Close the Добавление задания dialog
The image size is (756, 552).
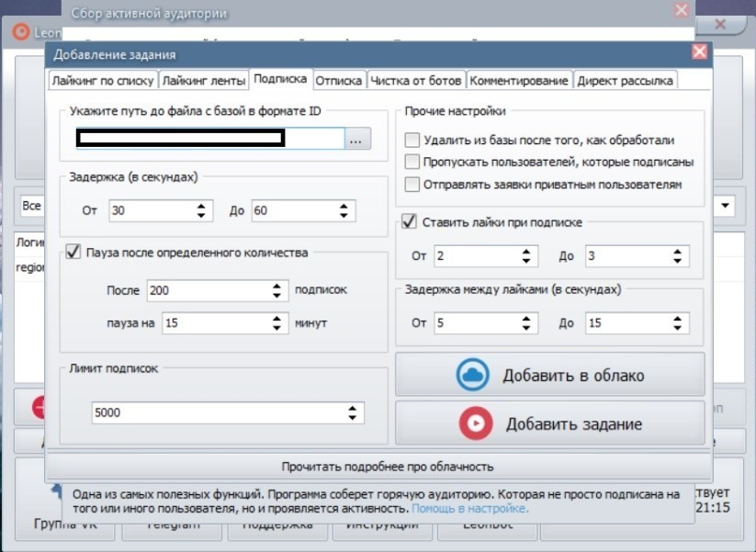tap(699, 51)
